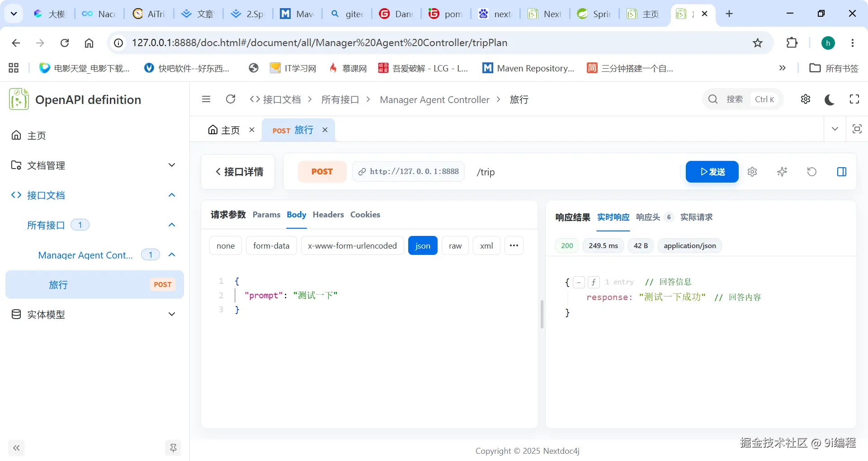Viewport: 868px width, 461px height.
Task: Go to the browser home page
Action: click(89, 43)
